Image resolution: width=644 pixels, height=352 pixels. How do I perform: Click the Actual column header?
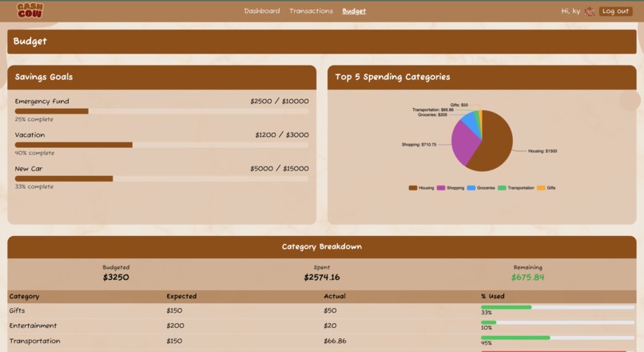pos(335,297)
